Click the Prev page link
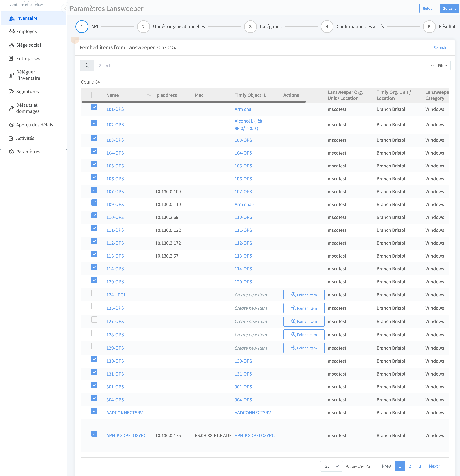460x476 pixels. (x=385, y=466)
